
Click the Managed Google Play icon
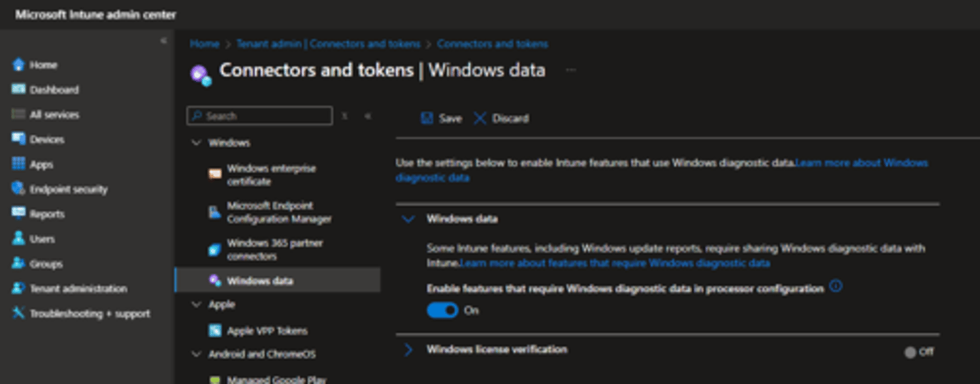214,380
